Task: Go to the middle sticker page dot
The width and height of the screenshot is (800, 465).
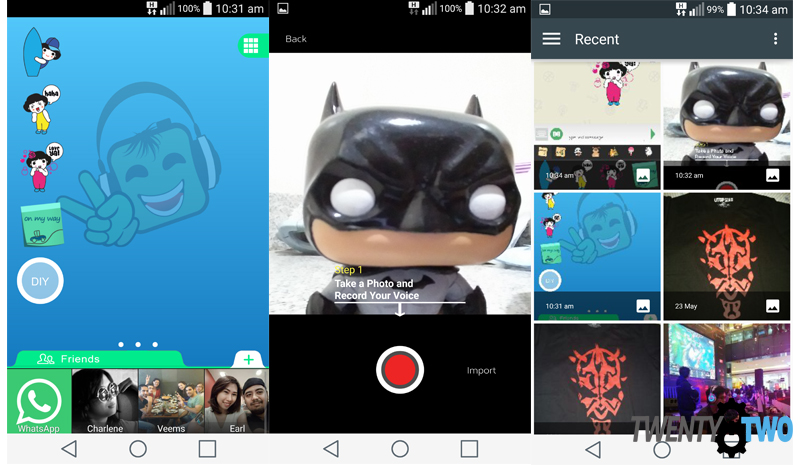Action: pos(138,345)
